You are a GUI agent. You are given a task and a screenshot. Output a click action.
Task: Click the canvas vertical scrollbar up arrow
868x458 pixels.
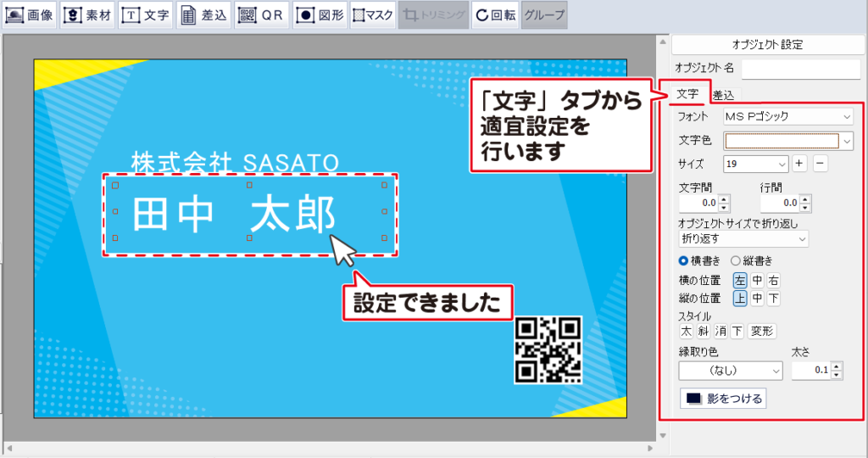(663, 42)
